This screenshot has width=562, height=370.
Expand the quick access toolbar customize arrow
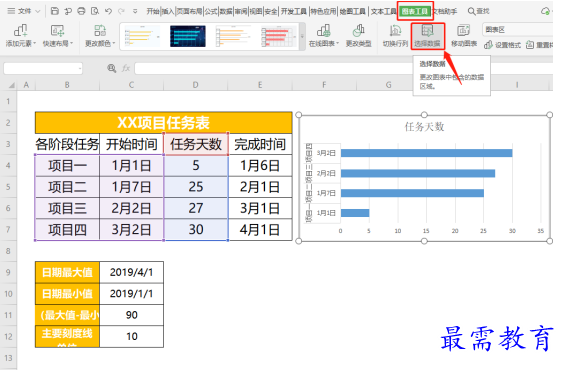pos(135,11)
